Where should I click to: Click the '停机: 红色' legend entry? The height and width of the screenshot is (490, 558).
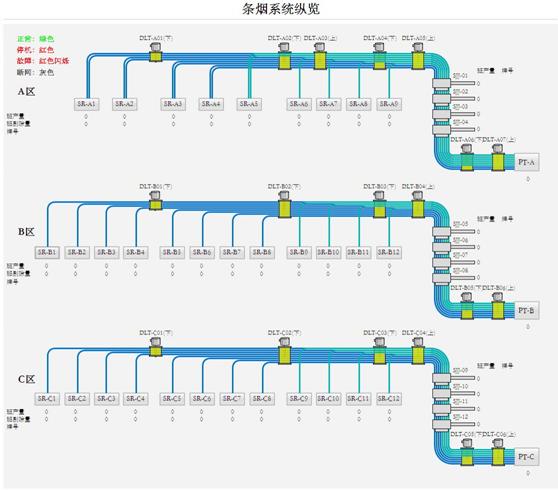(35, 49)
